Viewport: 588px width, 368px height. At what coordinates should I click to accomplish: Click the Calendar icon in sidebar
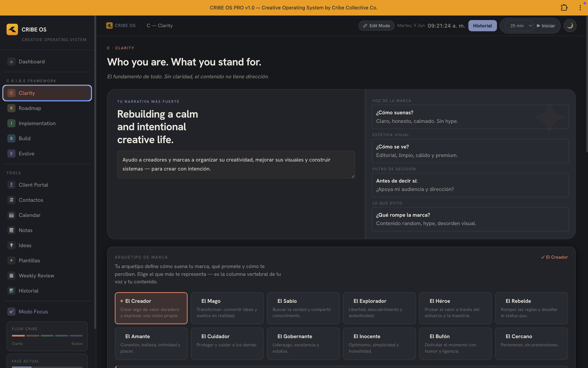pos(11,215)
